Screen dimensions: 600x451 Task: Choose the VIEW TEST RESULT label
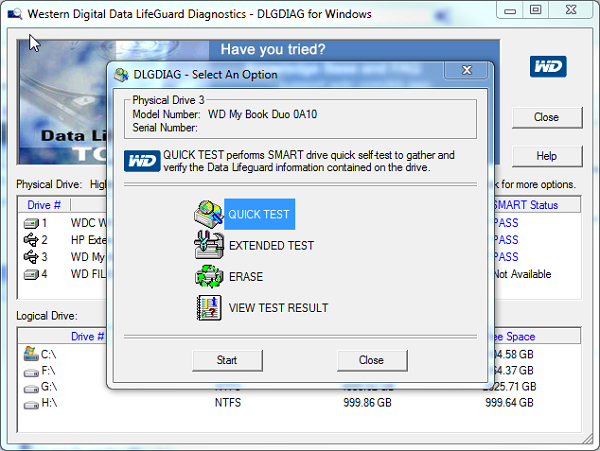[x=278, y=308]
